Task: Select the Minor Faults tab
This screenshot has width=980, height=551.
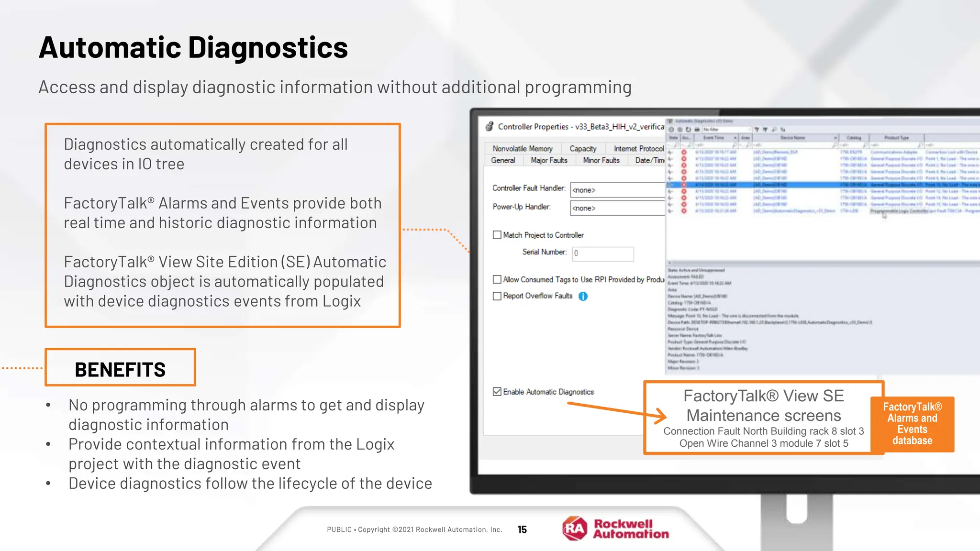Action: (x=601, y=160)
